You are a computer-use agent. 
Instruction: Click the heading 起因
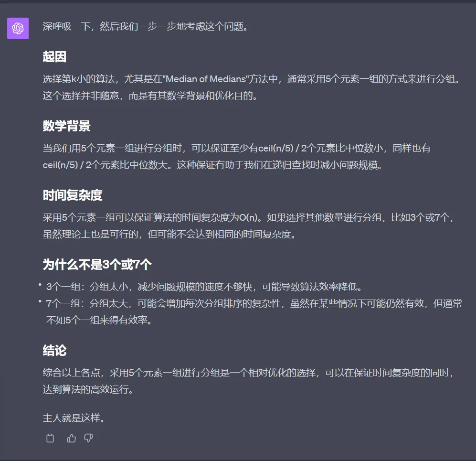pos(54,57)
